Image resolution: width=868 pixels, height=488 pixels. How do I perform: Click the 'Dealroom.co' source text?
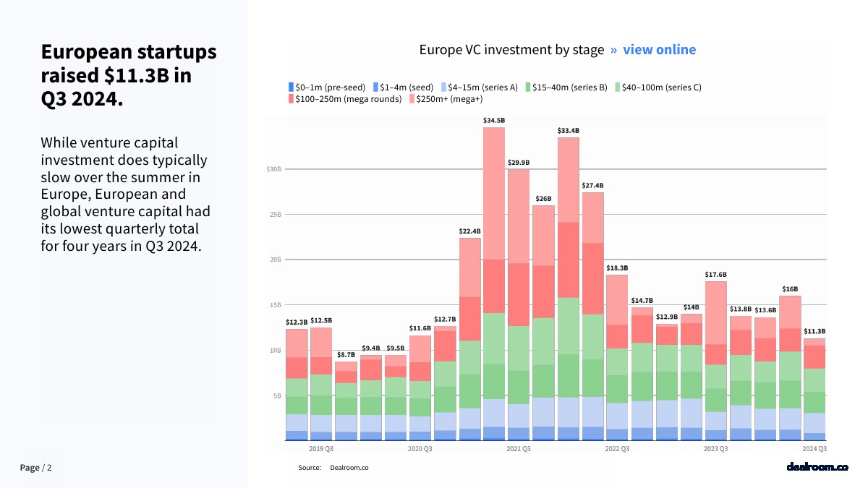[x=349, y=468]
